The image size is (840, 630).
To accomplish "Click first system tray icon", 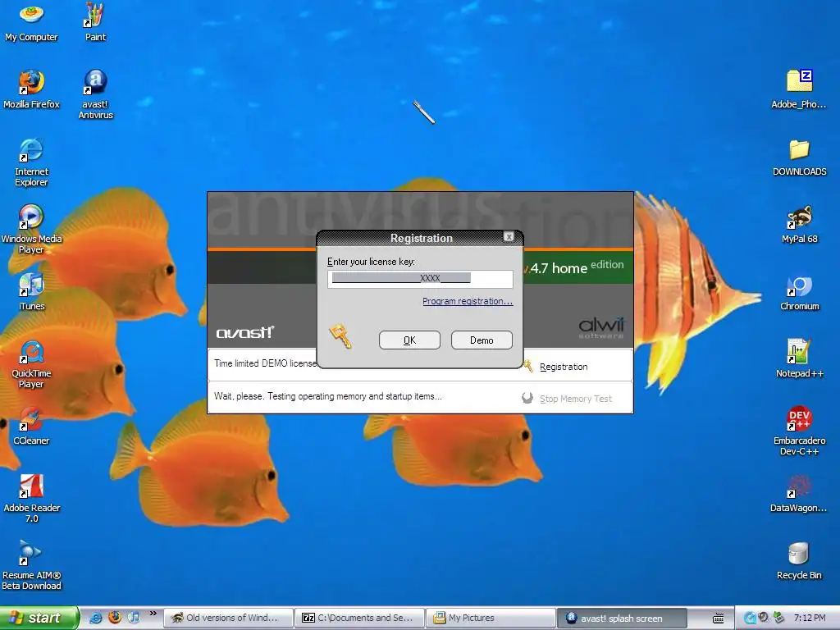I will 750,619.
